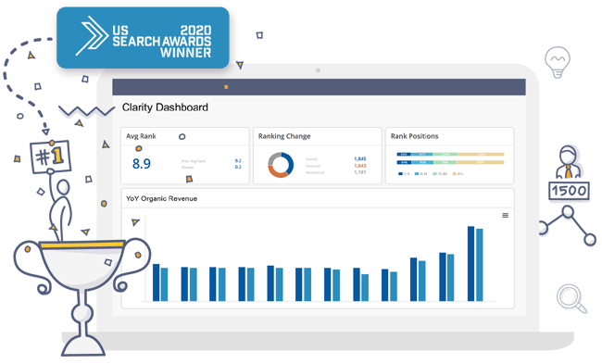This screenshot has height=364, width=602.
Task: Click the 'Clarity Dashboard' title
Action: (x=165, y=107)
